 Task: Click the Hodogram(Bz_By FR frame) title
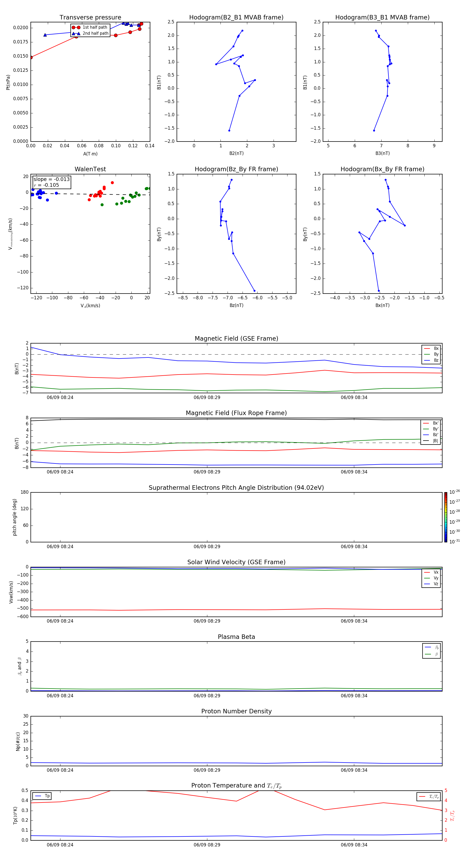[236, 169]
